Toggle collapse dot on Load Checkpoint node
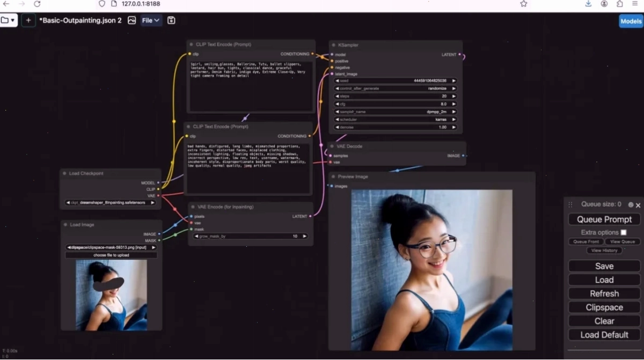644x360 pixels. click(x=64, y=173)
